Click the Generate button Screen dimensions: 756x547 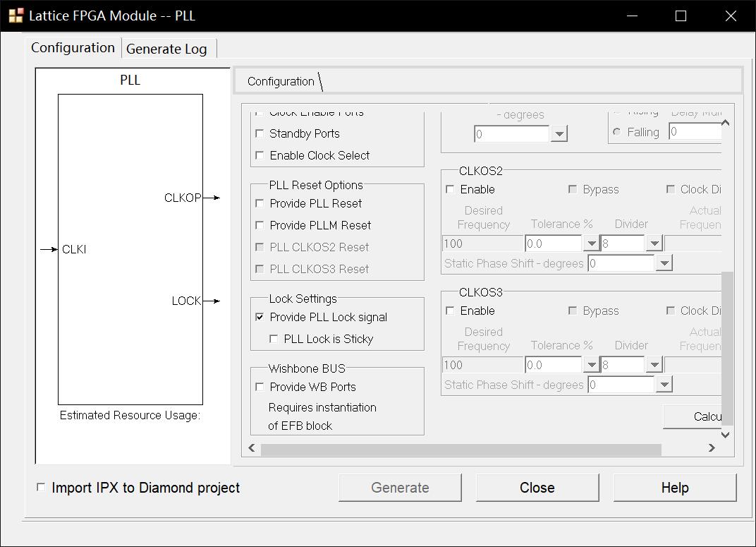coord(400,488)
